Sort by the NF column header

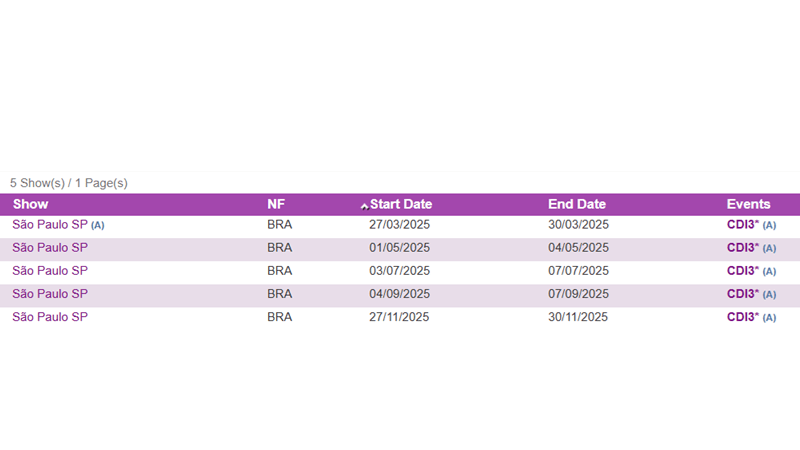(x=276, y=204)
